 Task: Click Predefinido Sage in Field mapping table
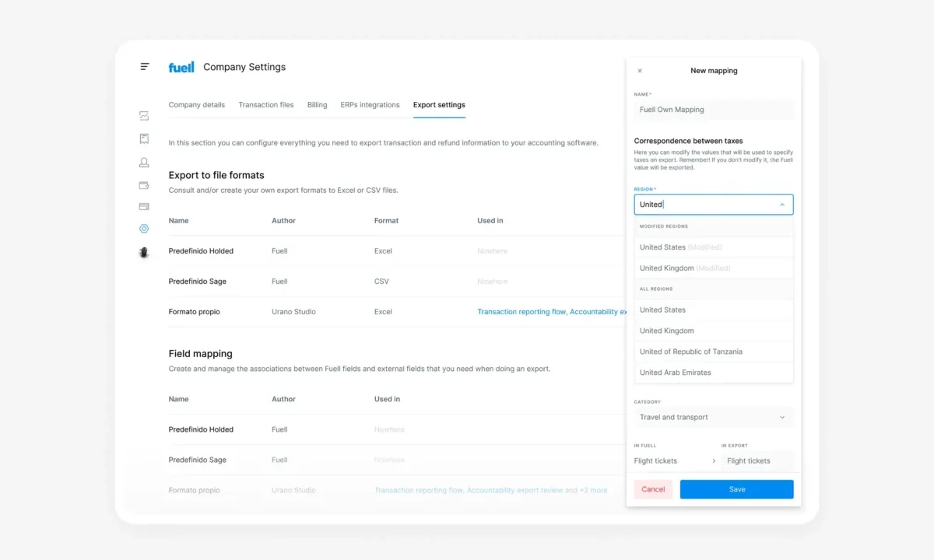(198, 460)
